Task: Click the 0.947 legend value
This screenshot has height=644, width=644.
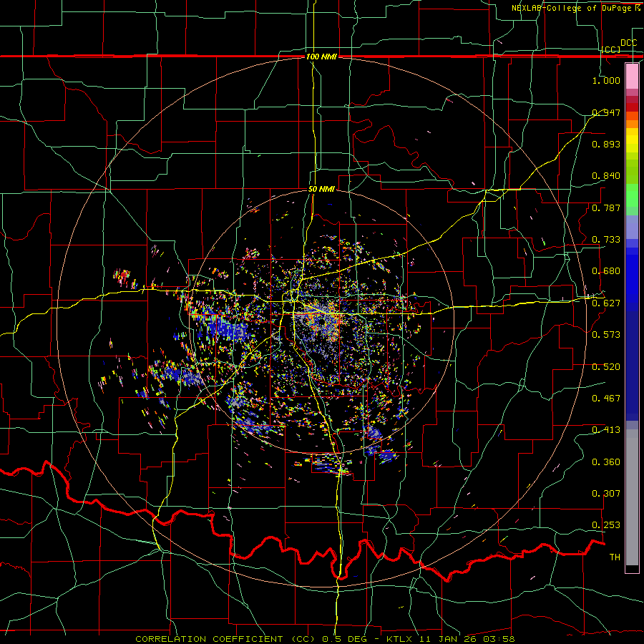Action: [x=606, y=112]
